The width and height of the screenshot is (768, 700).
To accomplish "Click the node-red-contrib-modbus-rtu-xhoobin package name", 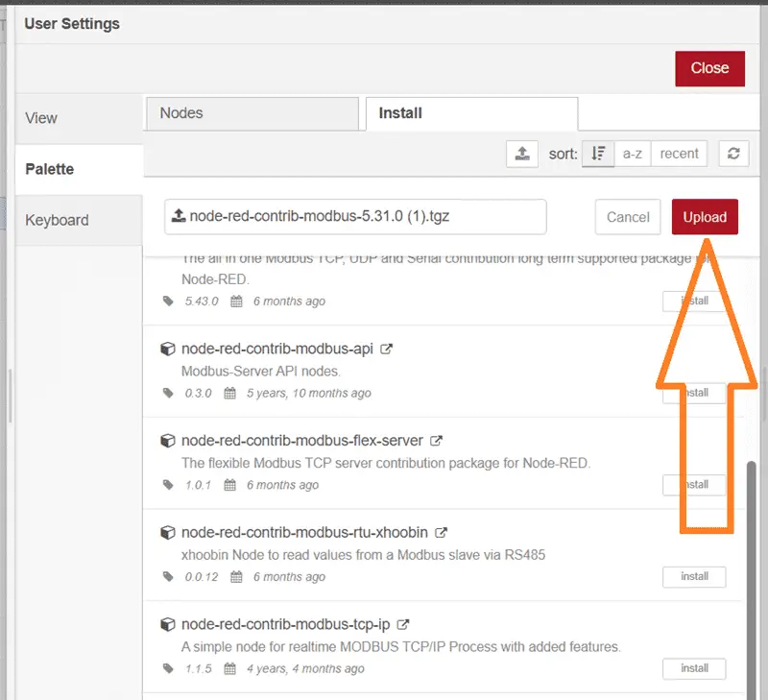I will [304, 533].
